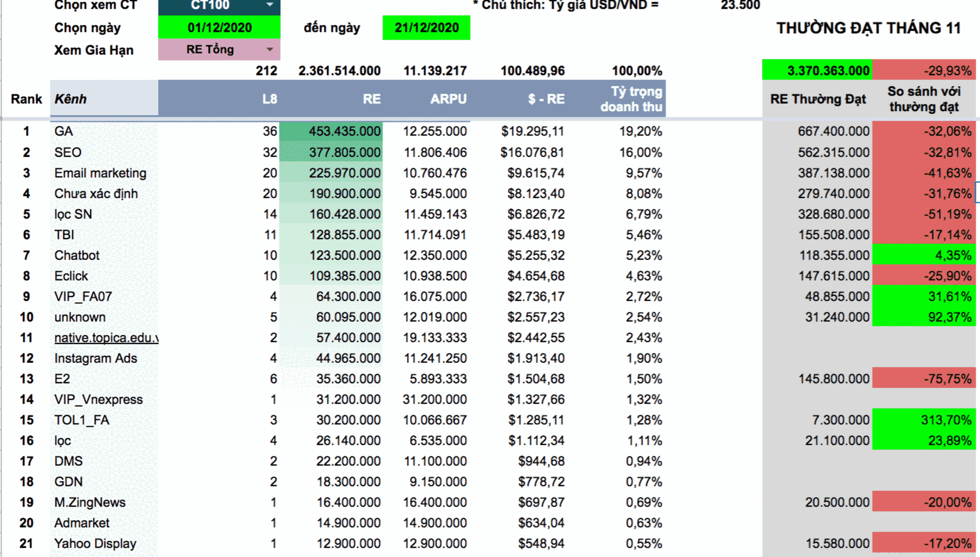
Task: Click the Tỷ trọng doanh thu header
Action: [631, 99]
